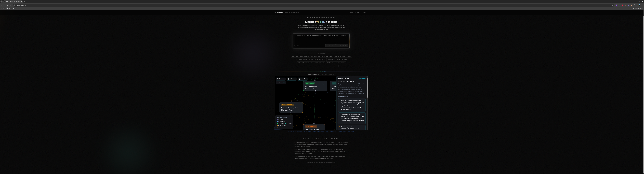Bookmark this page with star icon

pos(612,5)
